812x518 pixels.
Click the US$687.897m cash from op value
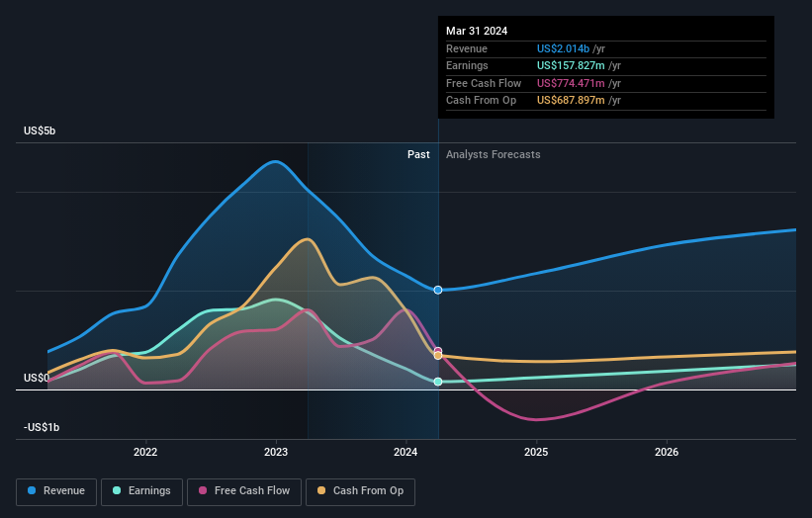coord(571,101)
